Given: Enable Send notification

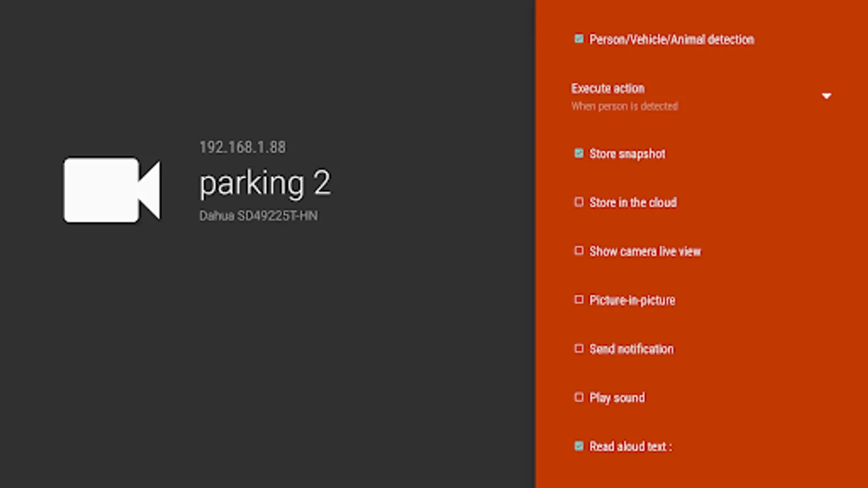Looking at the screenshot, I should pos(578,348).
